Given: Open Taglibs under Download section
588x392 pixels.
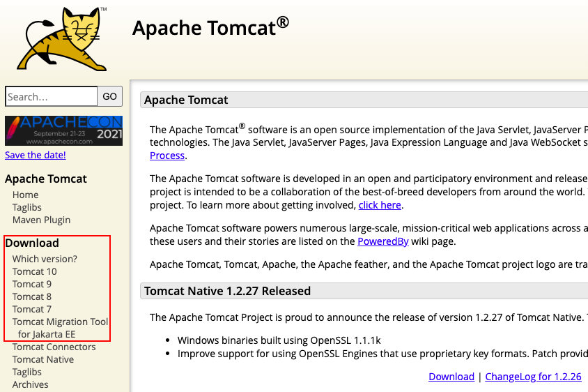Looking at the screenshot, I should click(27, 372).
